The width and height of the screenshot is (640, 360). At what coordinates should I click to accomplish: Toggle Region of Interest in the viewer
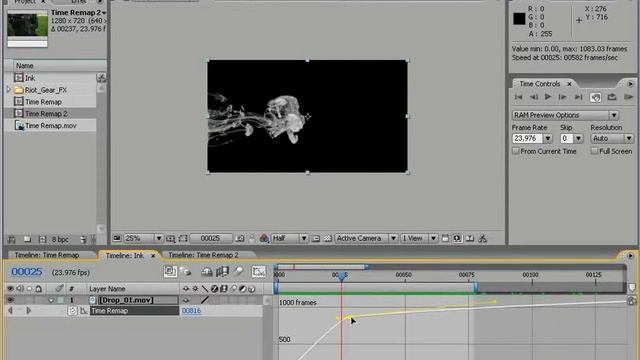(316, 238)
